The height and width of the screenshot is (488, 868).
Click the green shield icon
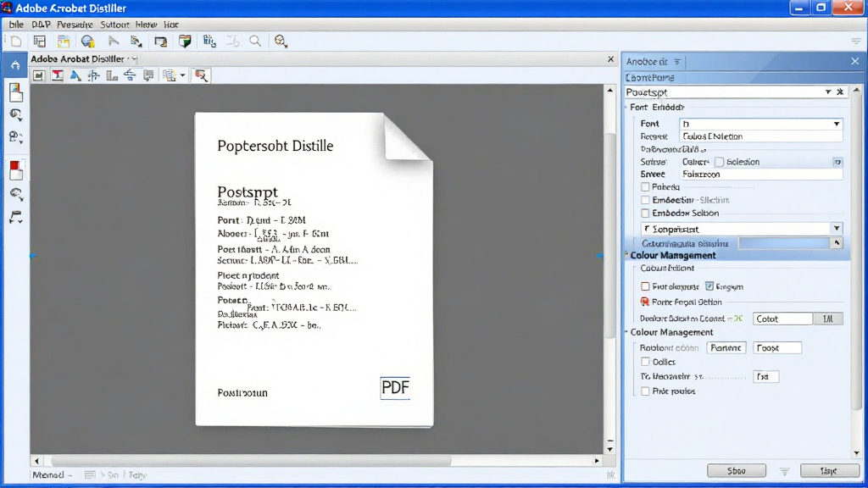click(185, 42)
